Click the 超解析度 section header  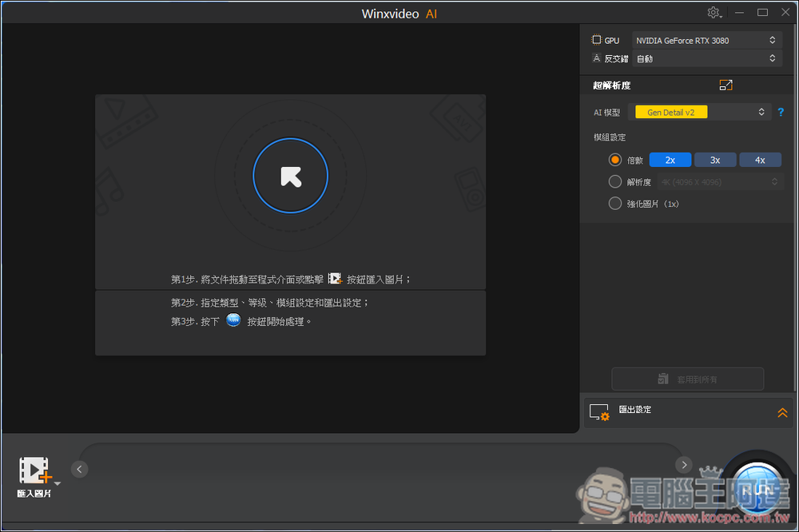pos(611,85)
